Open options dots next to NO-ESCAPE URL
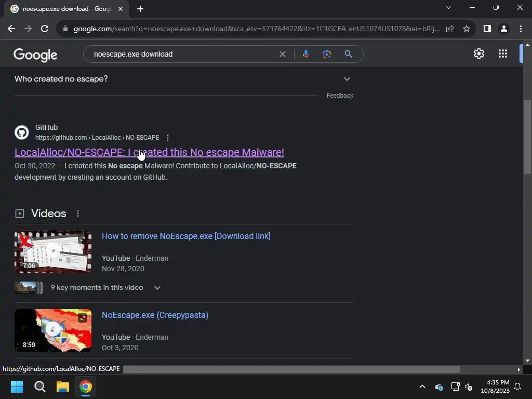 [168, 138]
